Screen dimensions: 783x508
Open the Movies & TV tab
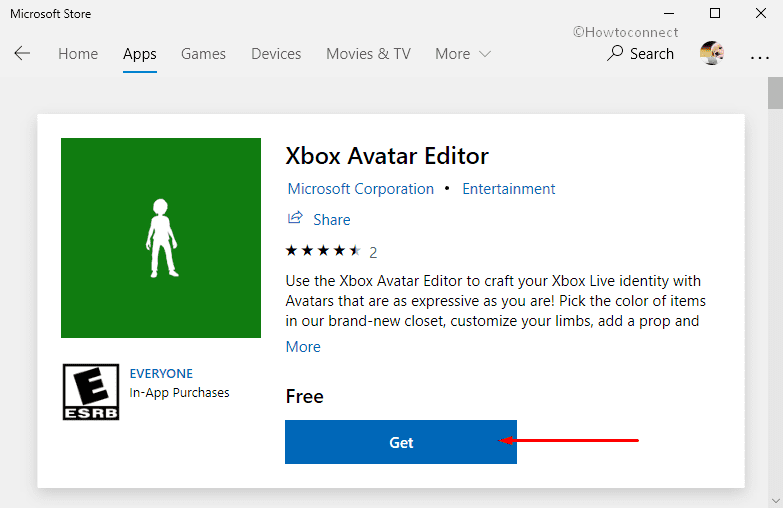(369, 53)
